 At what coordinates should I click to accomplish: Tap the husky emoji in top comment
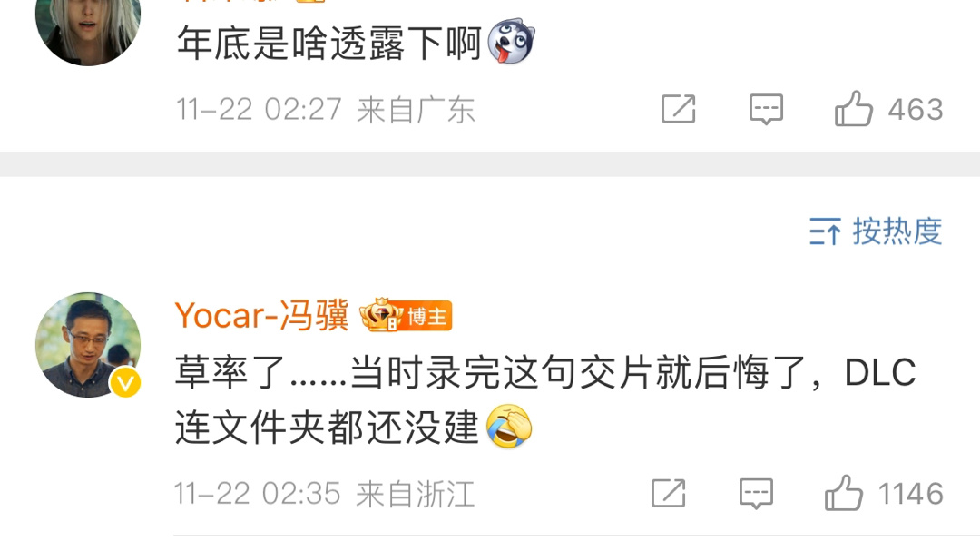point(511,41)
